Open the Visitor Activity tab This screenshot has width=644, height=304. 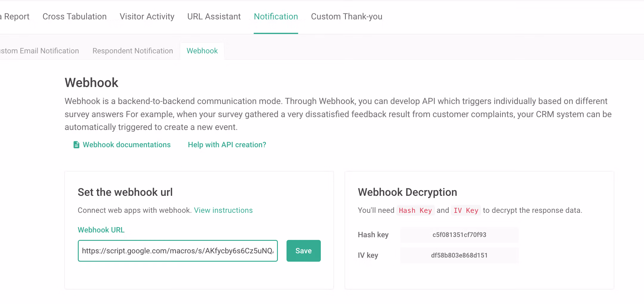coord(147,16)
